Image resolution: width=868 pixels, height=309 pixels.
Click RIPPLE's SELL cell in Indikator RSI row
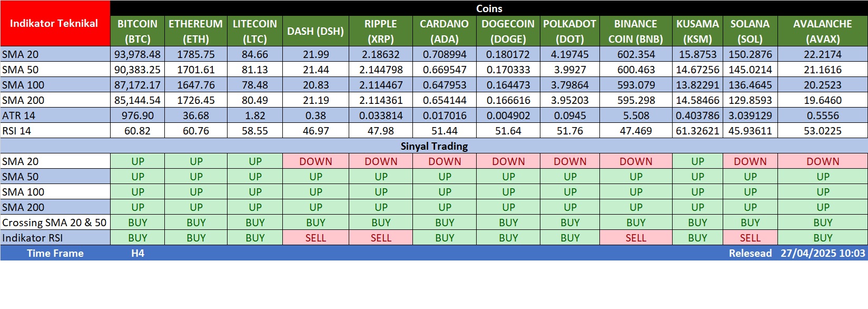[x=381, y=238]
